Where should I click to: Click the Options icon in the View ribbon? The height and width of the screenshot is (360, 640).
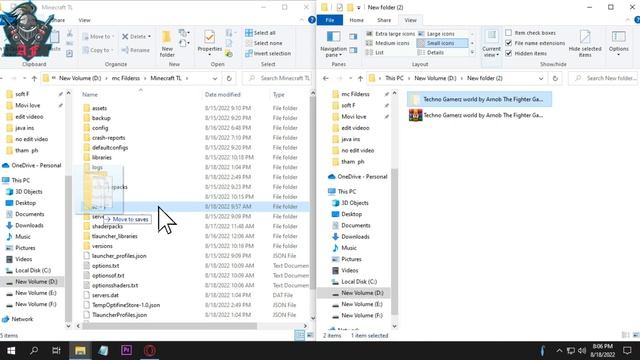pyautogui.click(x=618, y=38)
